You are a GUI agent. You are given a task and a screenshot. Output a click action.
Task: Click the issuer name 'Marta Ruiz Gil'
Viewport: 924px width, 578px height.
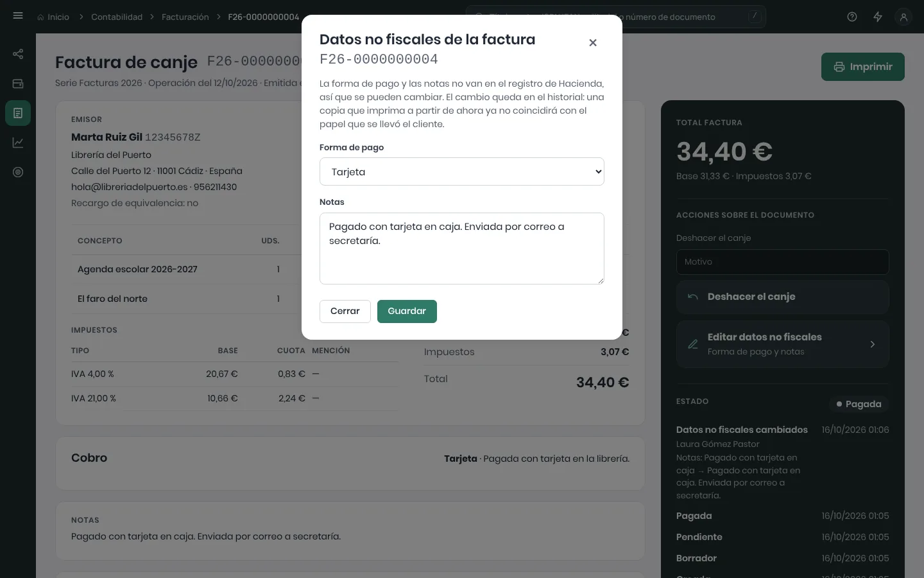pos(107,137)
